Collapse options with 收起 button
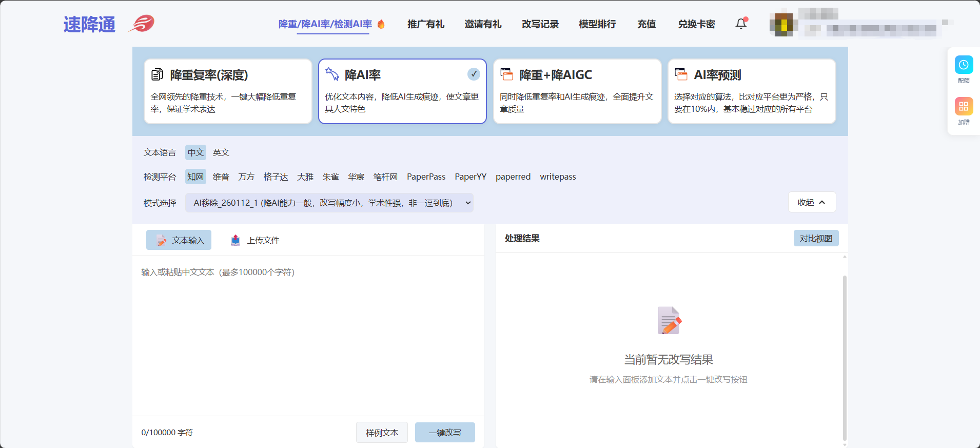This screenshot has height=448, width=980. click(x=812, y=202)
